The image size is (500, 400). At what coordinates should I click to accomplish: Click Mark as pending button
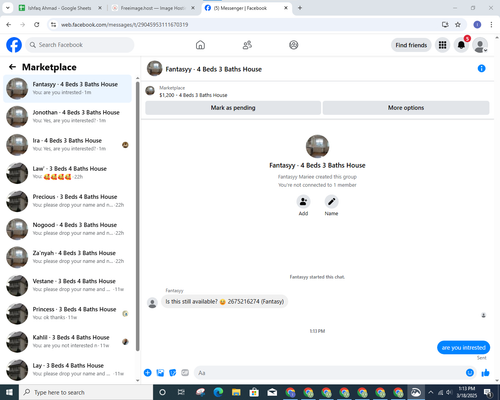point(233,108)
